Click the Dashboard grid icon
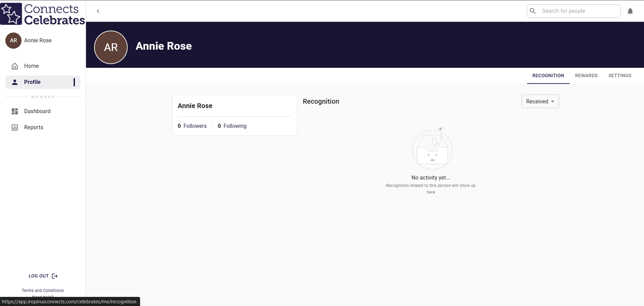Viewport: 644px width, 306px height. point(15,111)
